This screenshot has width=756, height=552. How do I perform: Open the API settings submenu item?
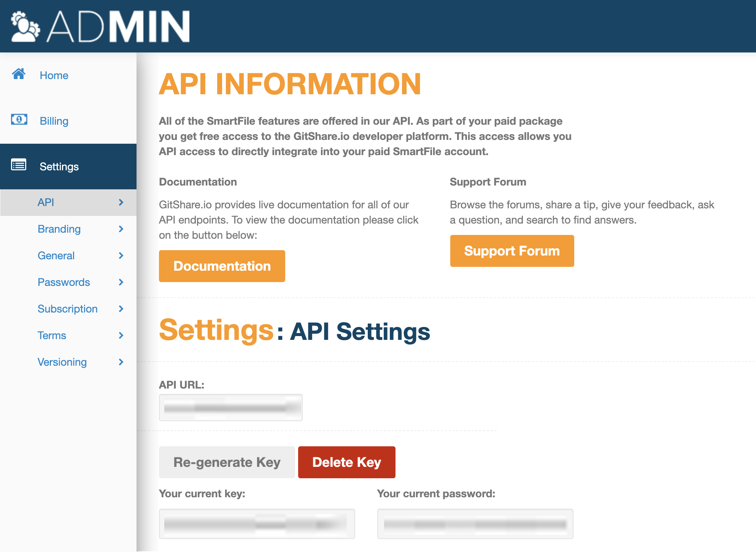tap(68, 202)
